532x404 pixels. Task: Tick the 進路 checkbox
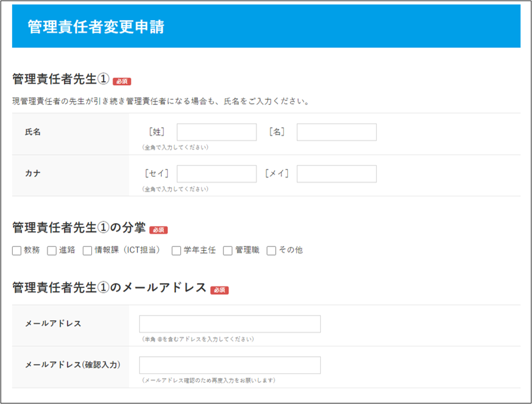52,251
